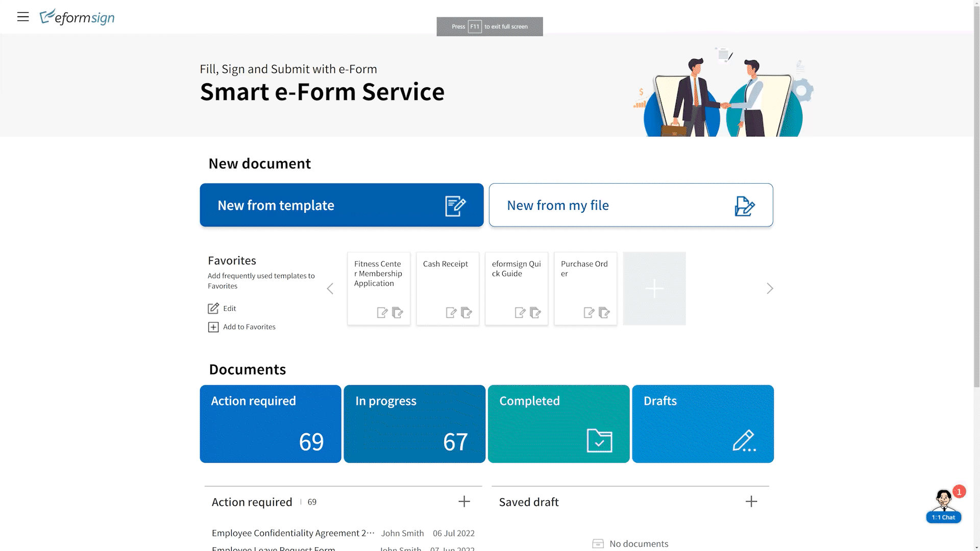Click bulk-create icon on eformsign Quick Guide card

click(535, 312)
